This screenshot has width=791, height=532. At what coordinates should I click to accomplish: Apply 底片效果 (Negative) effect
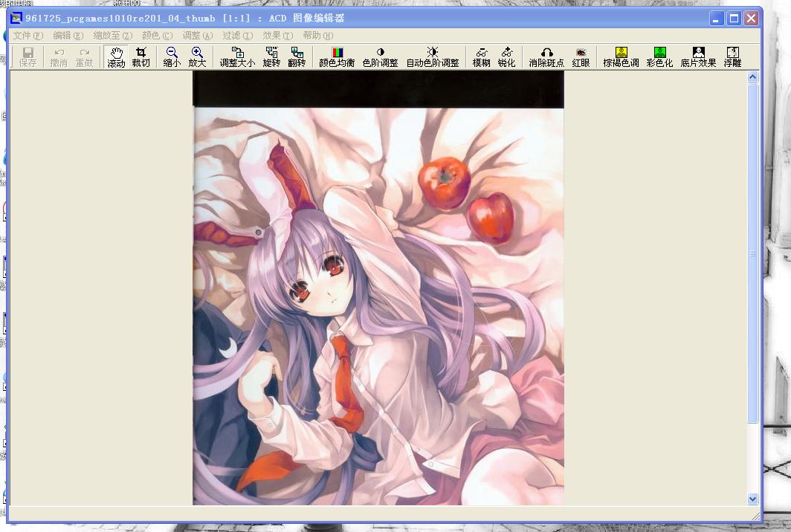(x=698, y=57)
